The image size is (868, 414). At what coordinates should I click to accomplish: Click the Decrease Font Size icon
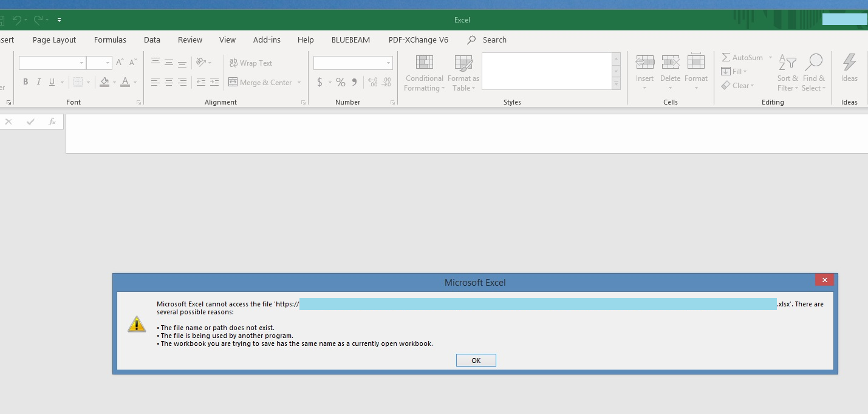(133, 63)
